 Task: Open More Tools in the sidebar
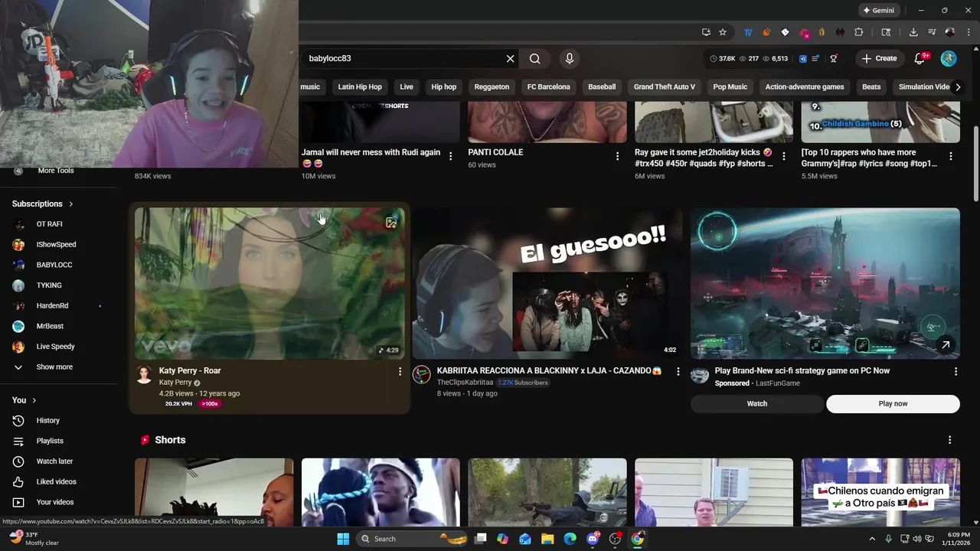55,171
